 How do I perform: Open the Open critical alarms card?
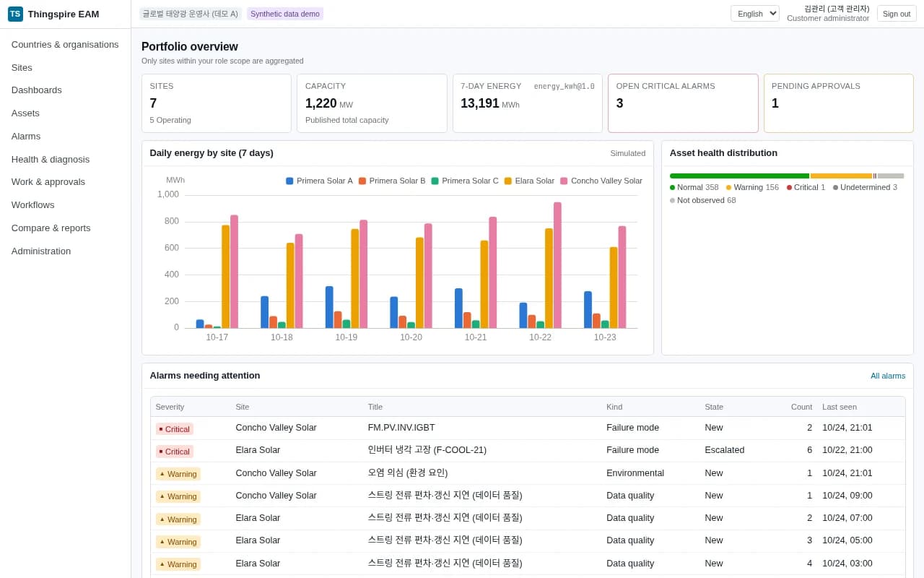coord(683,103)
